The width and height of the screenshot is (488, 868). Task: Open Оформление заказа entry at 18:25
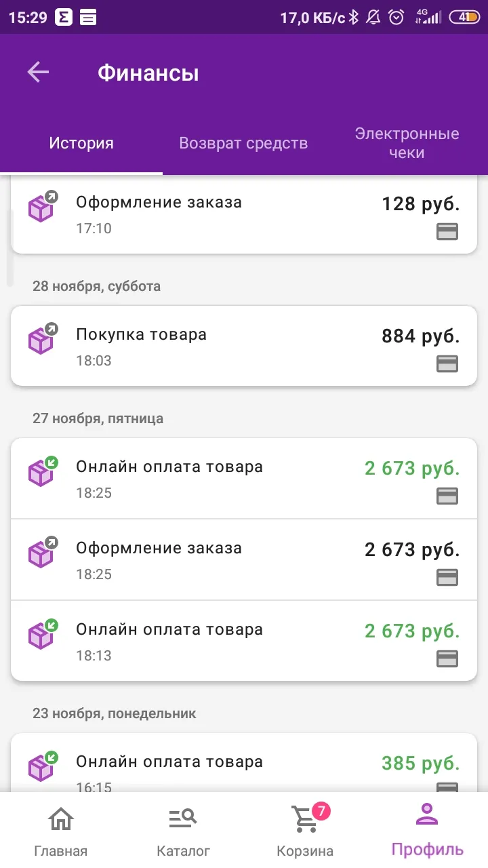point(244,559)
